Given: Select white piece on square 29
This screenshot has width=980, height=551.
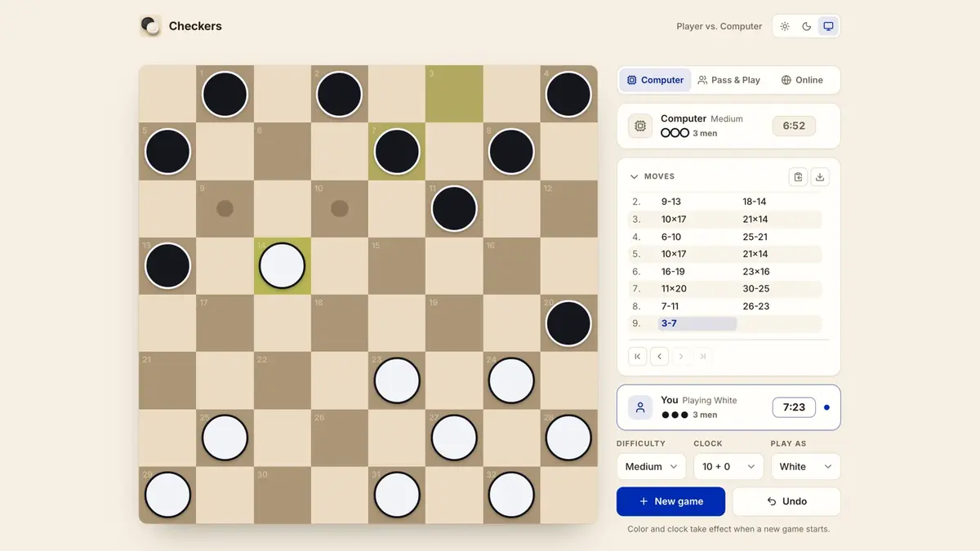Looking at the screenshot, I should click(x=167, y=495).
